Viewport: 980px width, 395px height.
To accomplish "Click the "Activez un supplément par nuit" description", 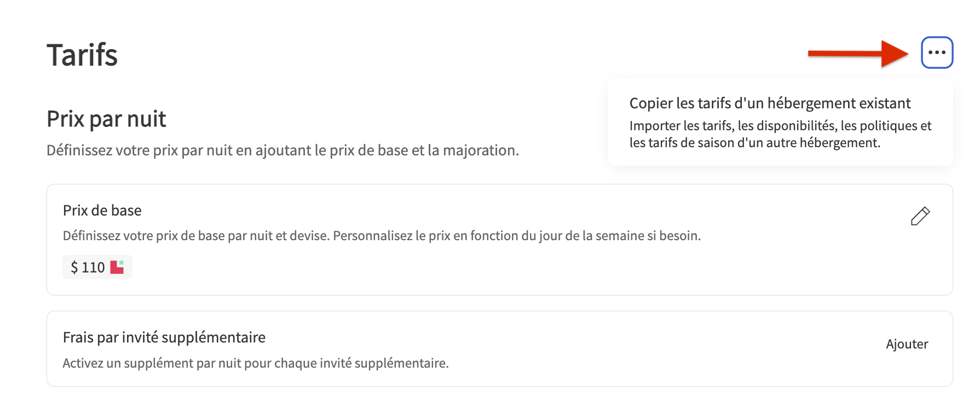I will tap(256, 363).
